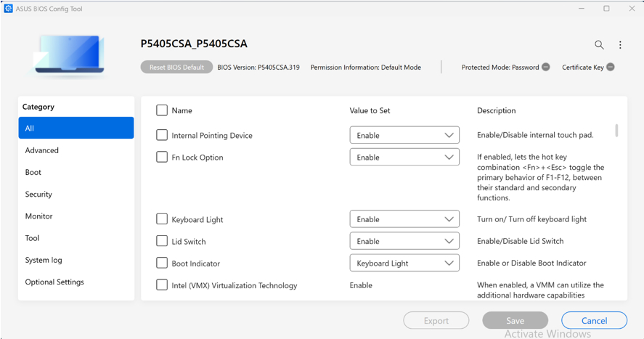This screenshot has width=644, height=339.
Task: Minimize the BIOS Config Tool window
Action: click(582, 9)
